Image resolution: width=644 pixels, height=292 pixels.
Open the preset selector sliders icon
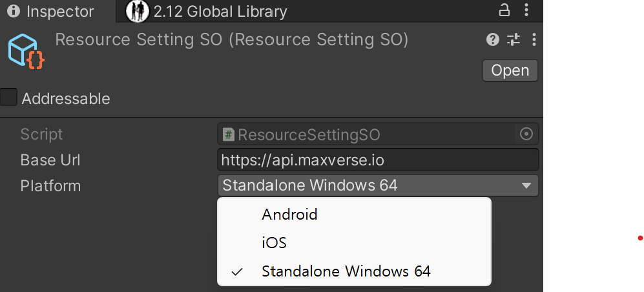[514, 39]
